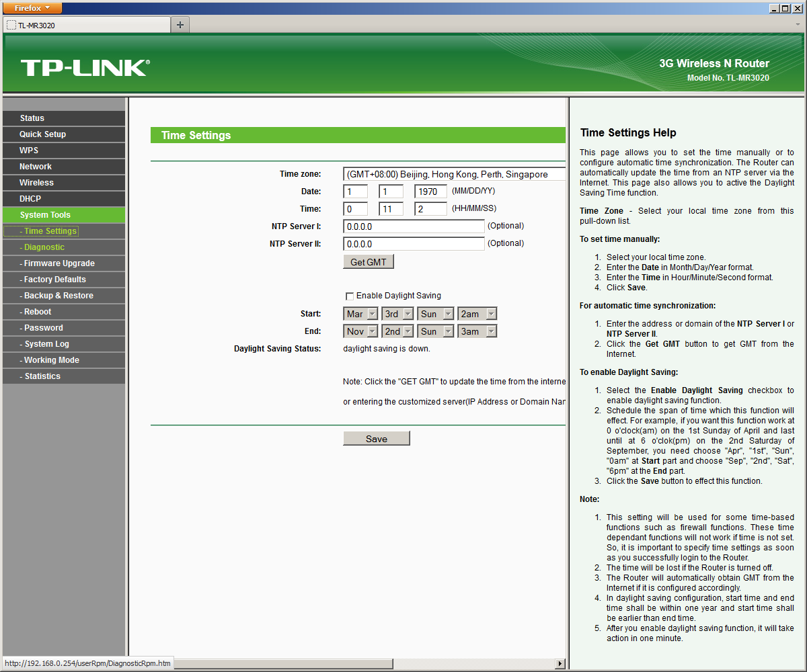Click horizontal scrollbar right arrow
The height and width of the screenshot is (672, 807).
point(560,664)
